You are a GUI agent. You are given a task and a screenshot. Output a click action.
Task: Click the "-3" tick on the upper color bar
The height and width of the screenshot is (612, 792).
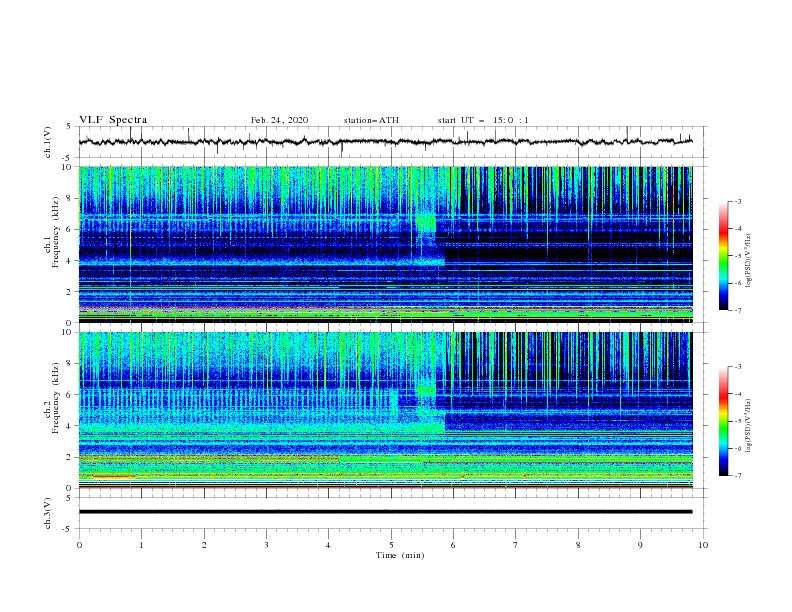click(x=738, y=201)
